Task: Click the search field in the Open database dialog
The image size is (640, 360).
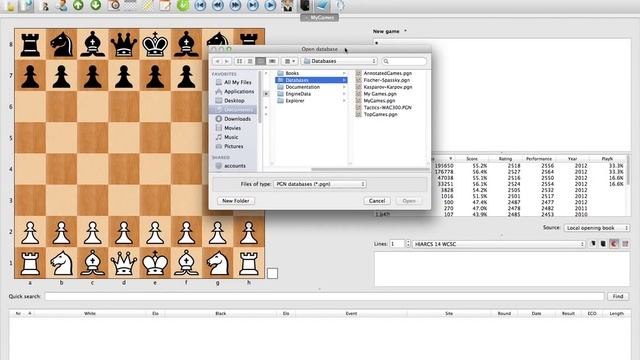Action: click(x=404, y=61)
